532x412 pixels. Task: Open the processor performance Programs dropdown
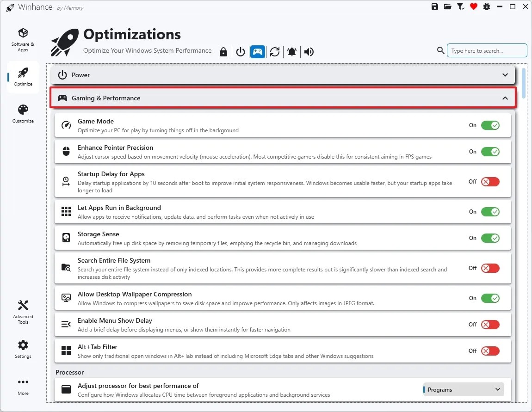click(x=463, y=389)
